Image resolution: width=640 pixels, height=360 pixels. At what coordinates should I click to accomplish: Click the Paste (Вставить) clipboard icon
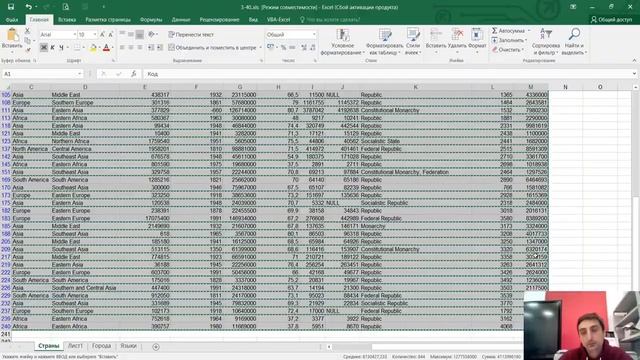click(x=12, y=36)
